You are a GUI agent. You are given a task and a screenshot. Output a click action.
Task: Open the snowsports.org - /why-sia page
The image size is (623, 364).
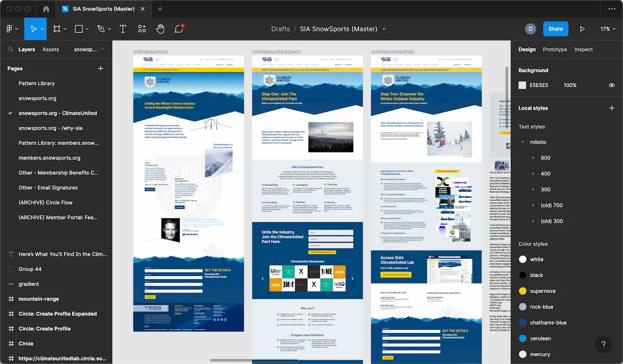[x=50, y=128]
